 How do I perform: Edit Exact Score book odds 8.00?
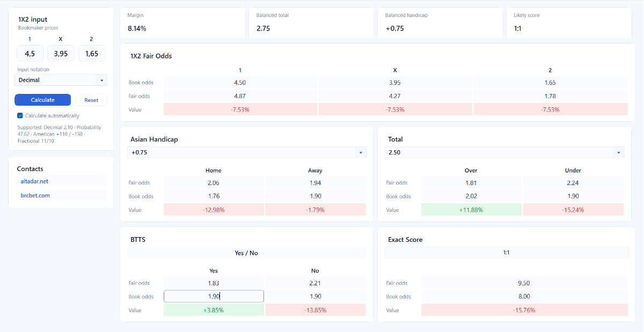tap(524, 296)
